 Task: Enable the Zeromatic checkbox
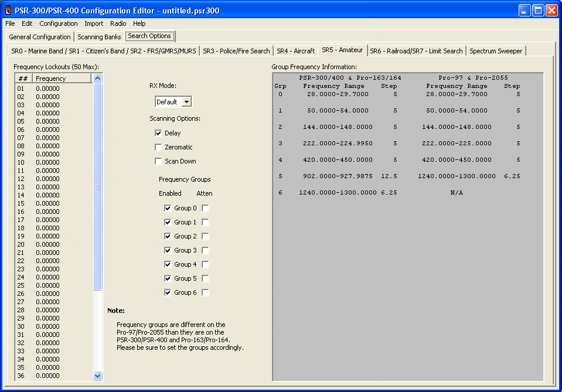tap(158, 147)
